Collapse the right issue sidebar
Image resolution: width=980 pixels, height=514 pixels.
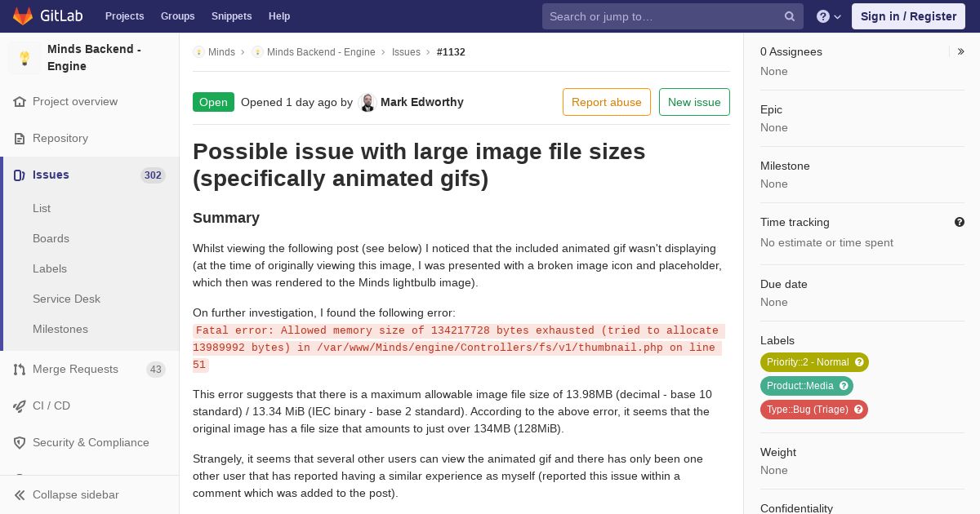click(x=960, y=51)
